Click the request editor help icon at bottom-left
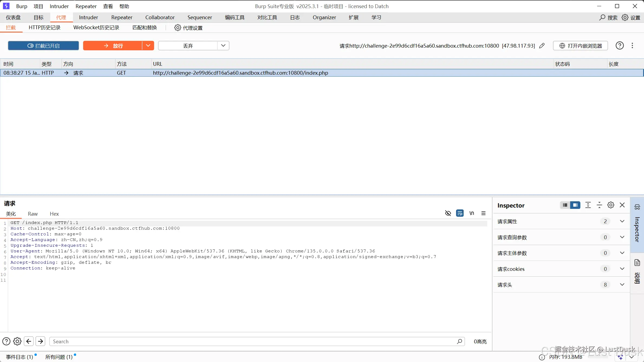This screenshot has height=362, width=644. click(6, 341)
